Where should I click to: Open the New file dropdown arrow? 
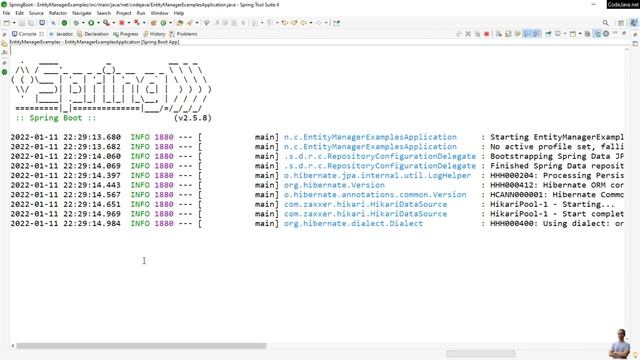tap(14, 23)
